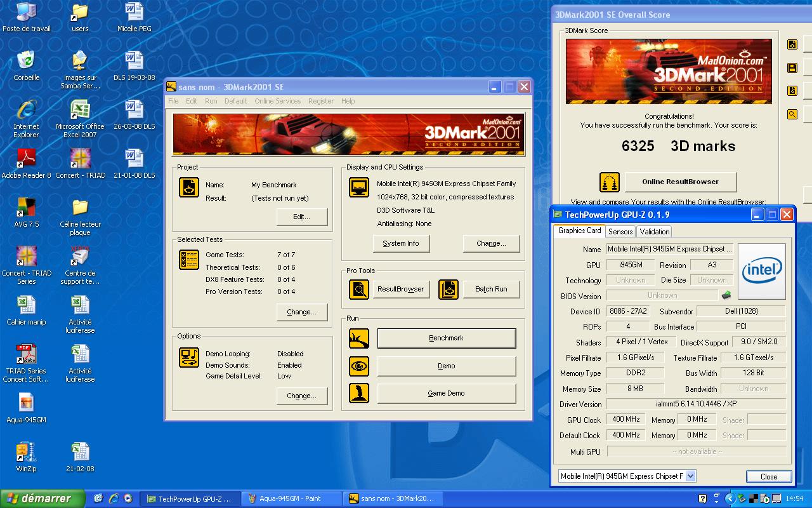Click the Intel logo in GPU-Z
The image size is (812, 508).
click(x=762, y=271)
